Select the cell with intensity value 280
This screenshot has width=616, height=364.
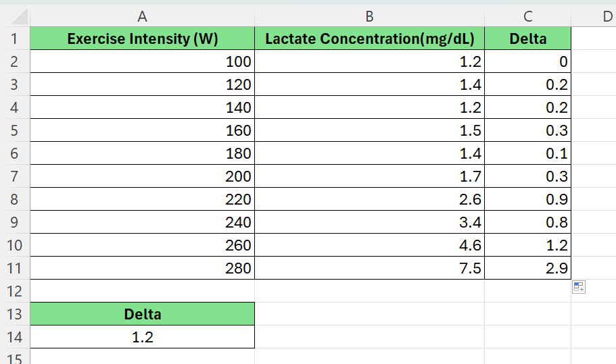tap(142, 268)
